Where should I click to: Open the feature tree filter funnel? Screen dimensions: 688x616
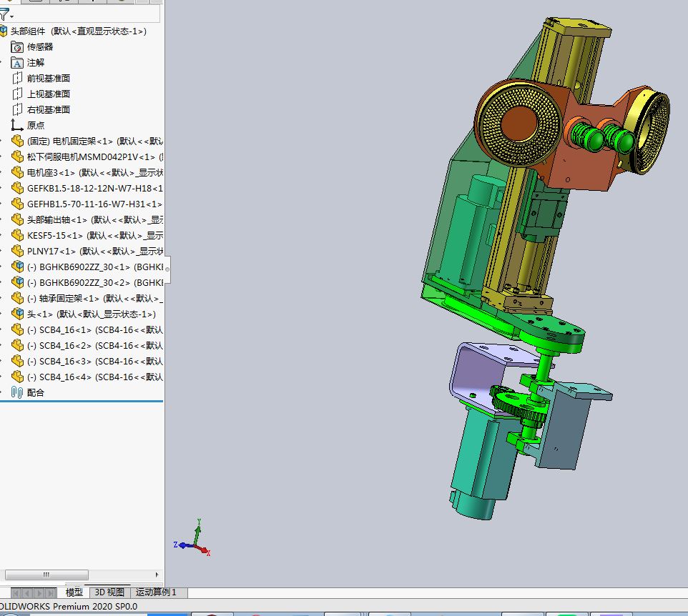pos(5,15)
